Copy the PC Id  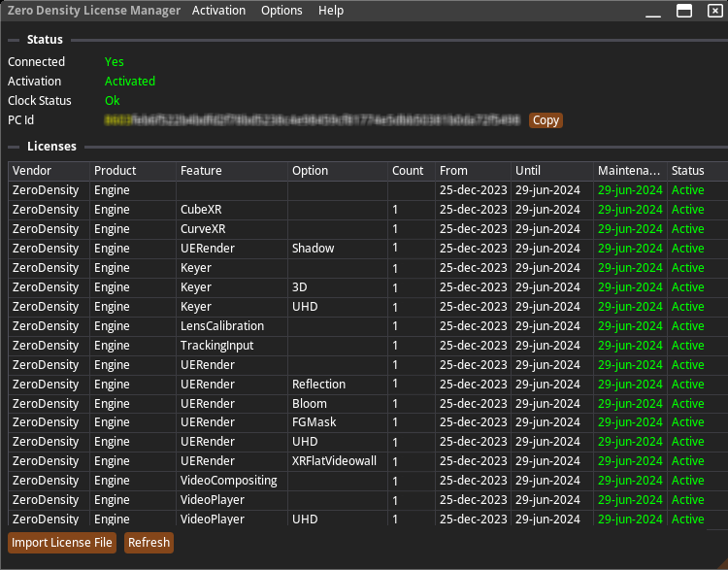pos(546,120)
